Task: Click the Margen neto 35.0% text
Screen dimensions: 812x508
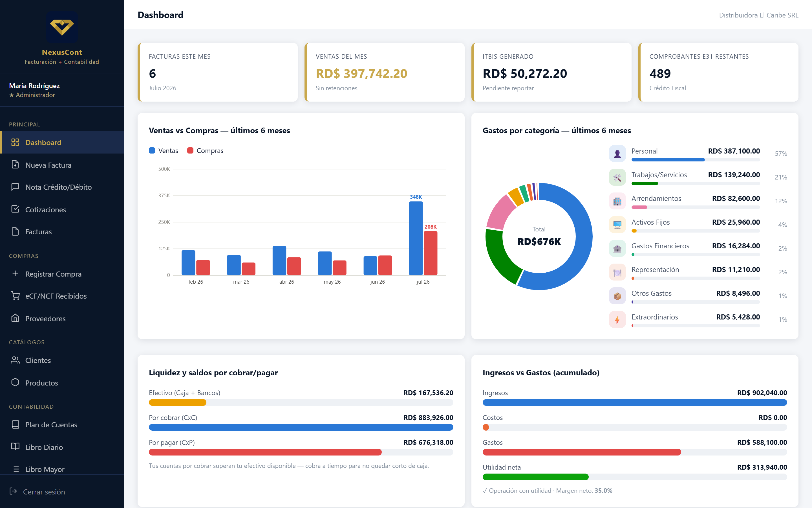Action: click(584, 491)
